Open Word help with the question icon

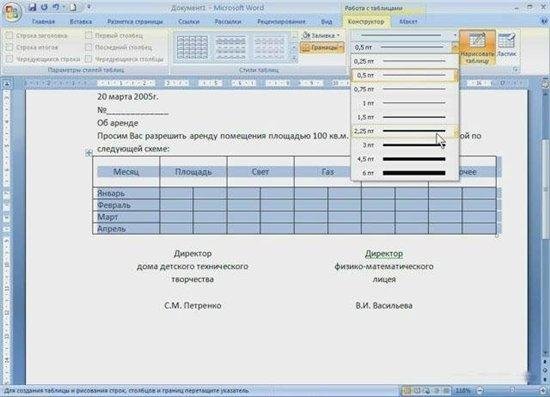pos(544,21)
